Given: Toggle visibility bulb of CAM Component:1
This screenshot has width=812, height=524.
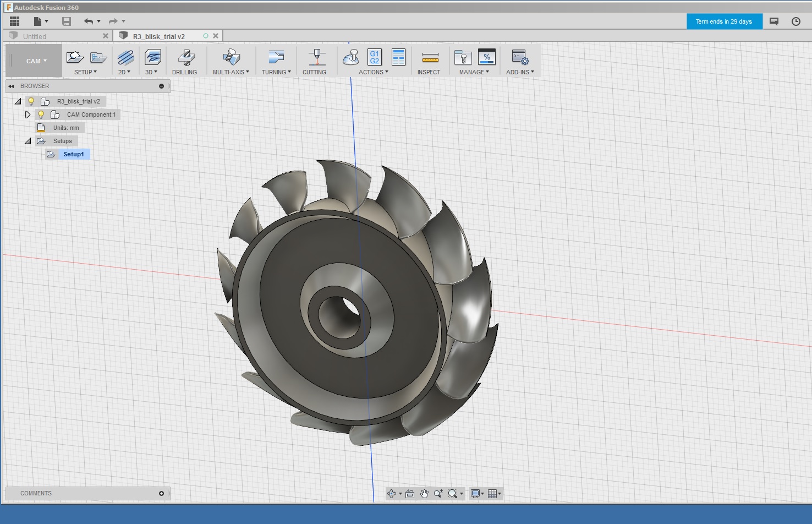Looking at the screenshot, I should click(41, 114).
